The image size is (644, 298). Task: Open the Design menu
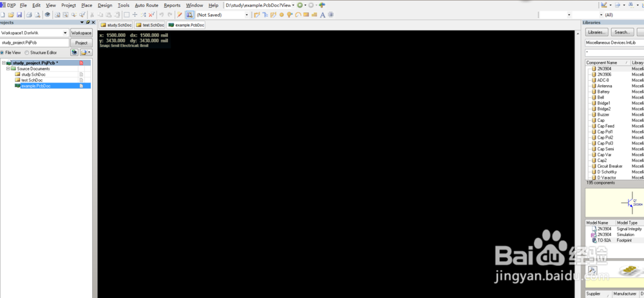[x=105, y=5]
